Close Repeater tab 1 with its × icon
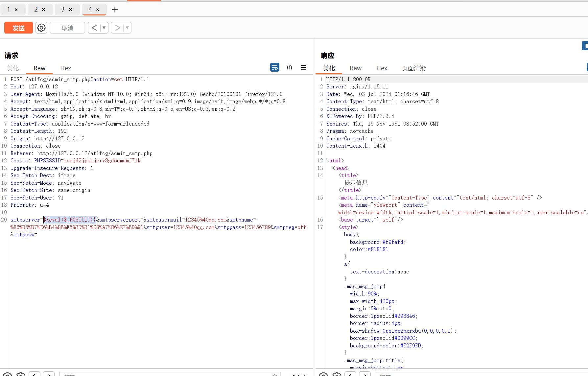588x376 pixels. point(16,10)
